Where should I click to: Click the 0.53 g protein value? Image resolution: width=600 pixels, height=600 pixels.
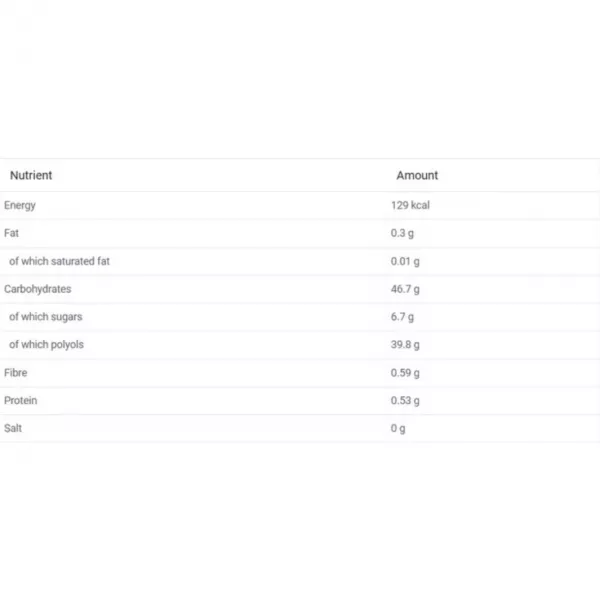pyautogui.click(x=405, y=401)
